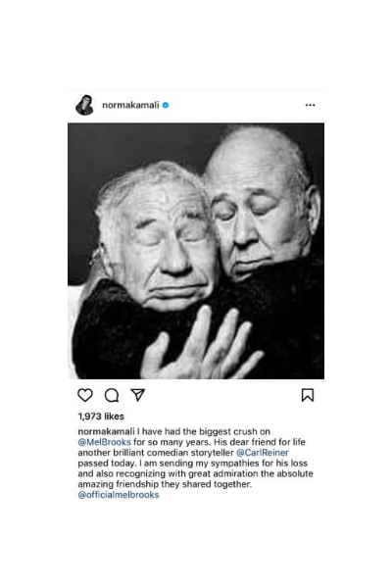This screenshot has width=392, height=588.
Task: Share the post with the paper plane icon
Action: 137,395
